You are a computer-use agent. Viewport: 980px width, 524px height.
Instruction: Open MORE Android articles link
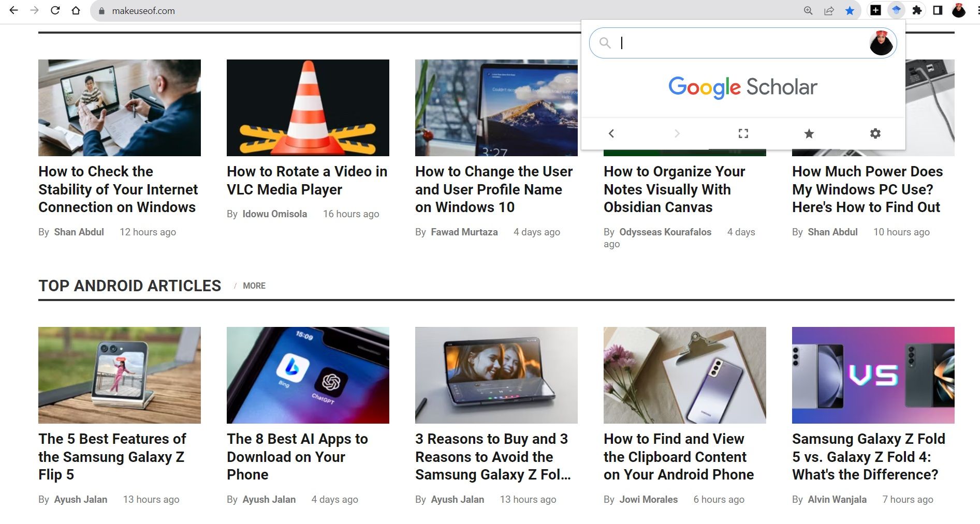(254, 286)
